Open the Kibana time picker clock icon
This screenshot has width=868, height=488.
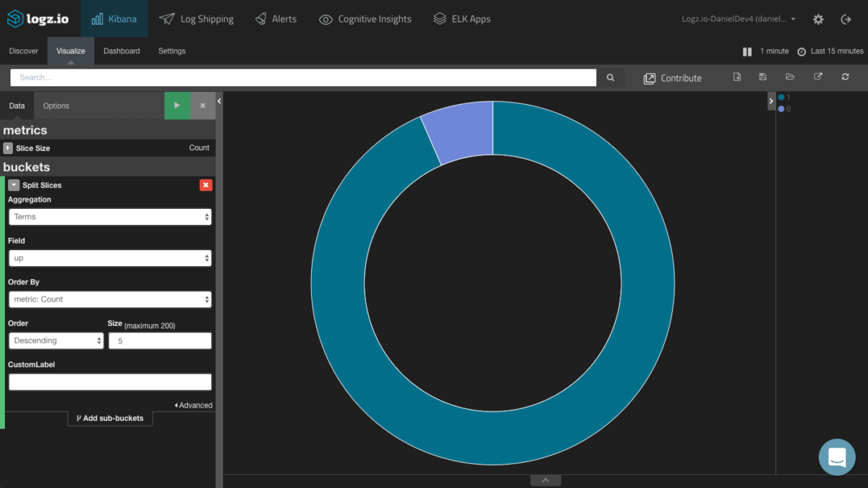[801, 51]
